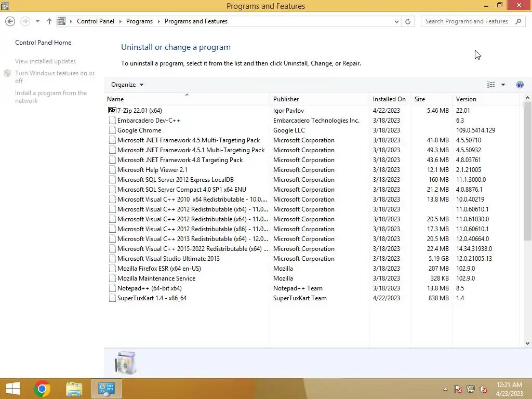
Task: Select 7-Zip 22.01 (x64) icon
Action: pyautogui.click(x=112, y=110)
